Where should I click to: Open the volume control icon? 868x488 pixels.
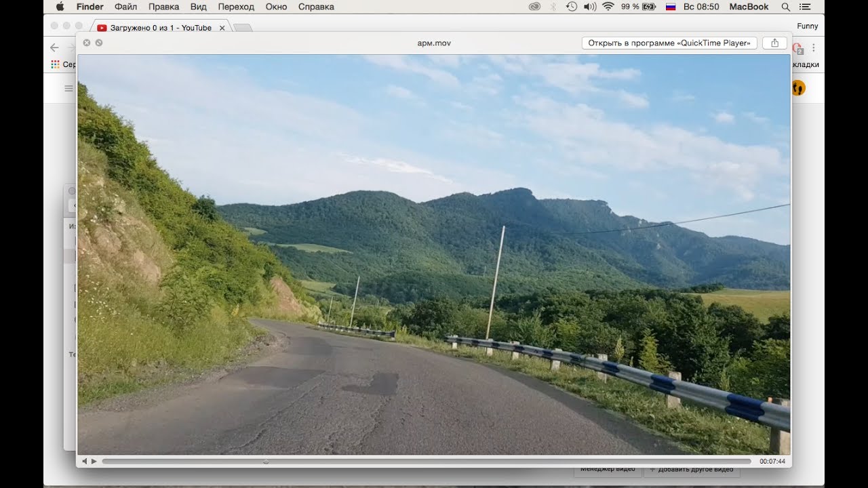pyautogui.click(x=590, y=7)
